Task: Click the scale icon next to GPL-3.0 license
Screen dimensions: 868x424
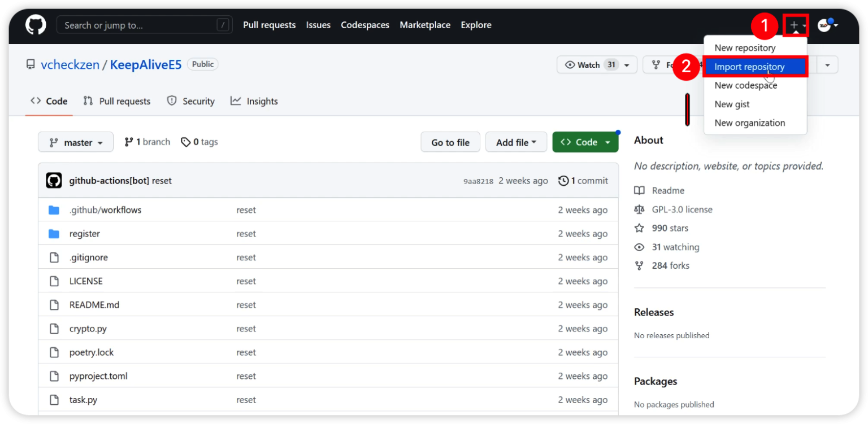Action: (x=639, y=209)
